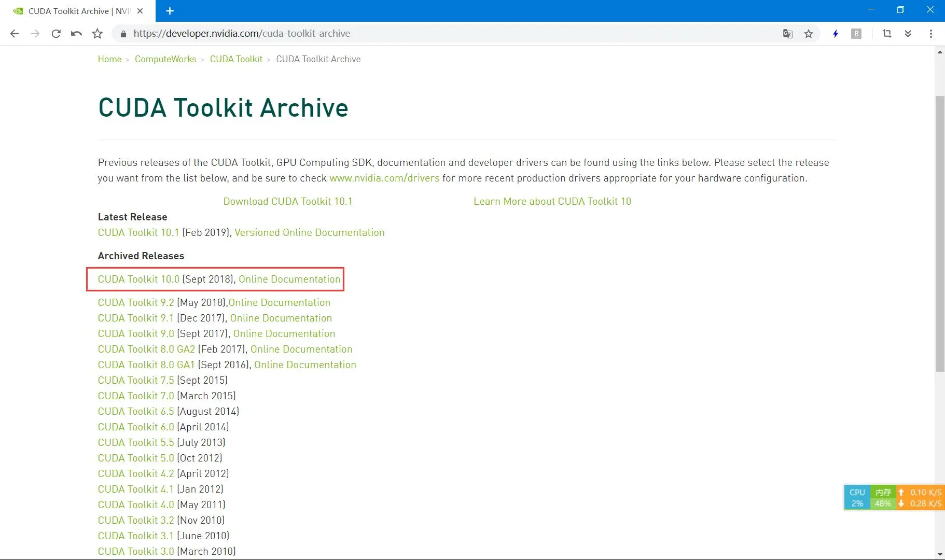Open CUDA Toolkit 9.2 link
This screenshot has width=945, height=560.
coord(136,302)
